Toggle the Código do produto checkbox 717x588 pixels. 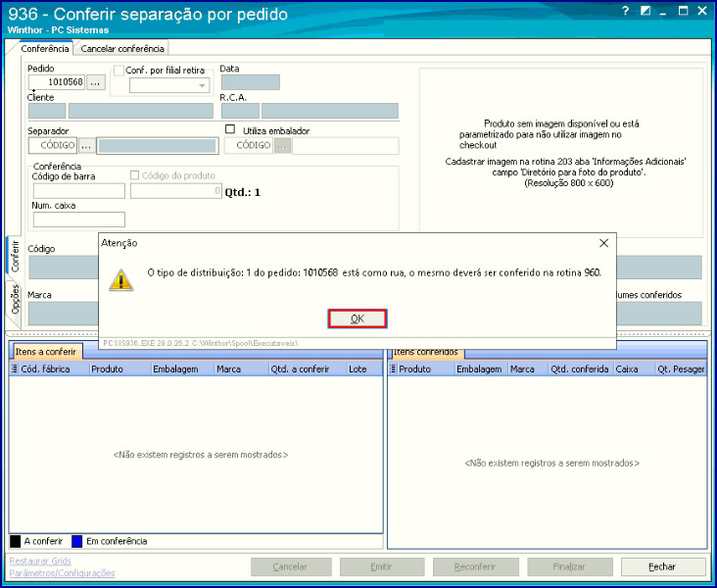tap(134, 175)
